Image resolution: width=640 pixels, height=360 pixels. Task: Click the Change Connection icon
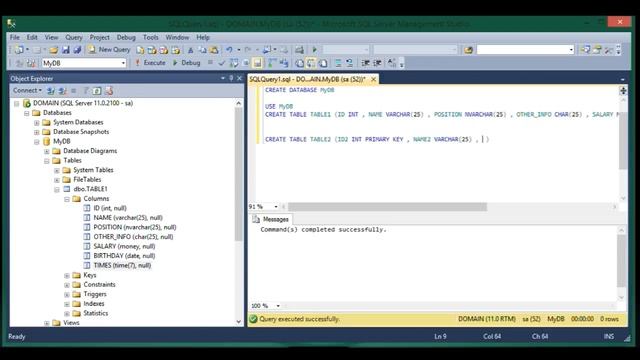point(31,63)
